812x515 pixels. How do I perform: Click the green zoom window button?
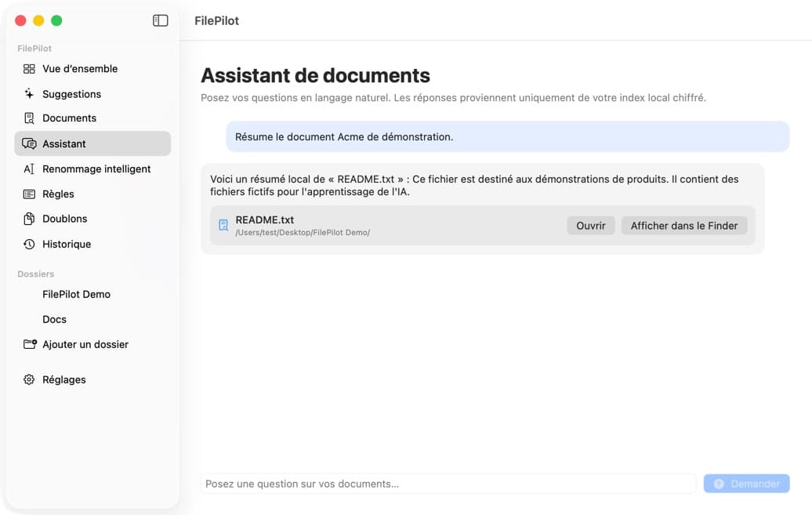(56, 20)
